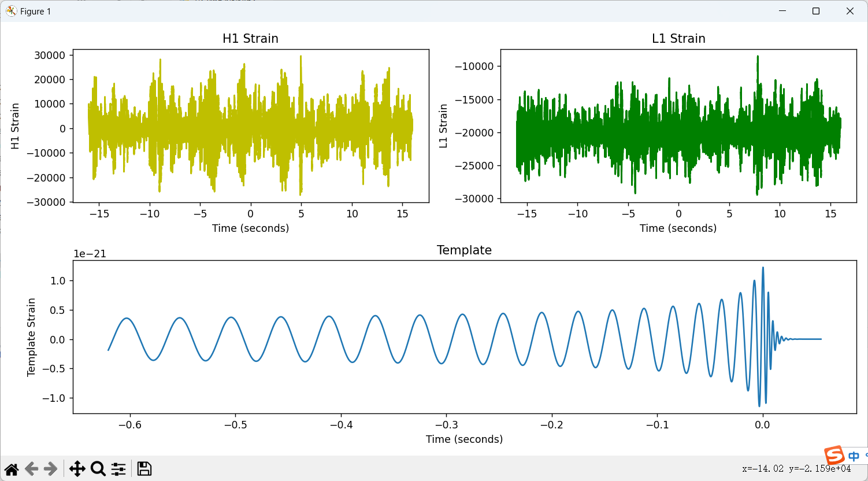Minimize the Figure 1 window
The width and height of the screenshot is (868, 481).
point(782,11)
